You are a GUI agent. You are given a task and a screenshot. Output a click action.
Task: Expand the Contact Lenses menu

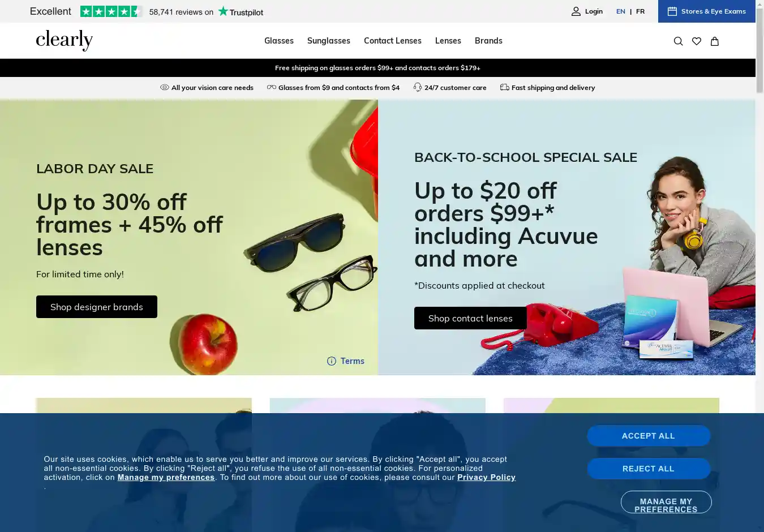click(x=393, y=41)
